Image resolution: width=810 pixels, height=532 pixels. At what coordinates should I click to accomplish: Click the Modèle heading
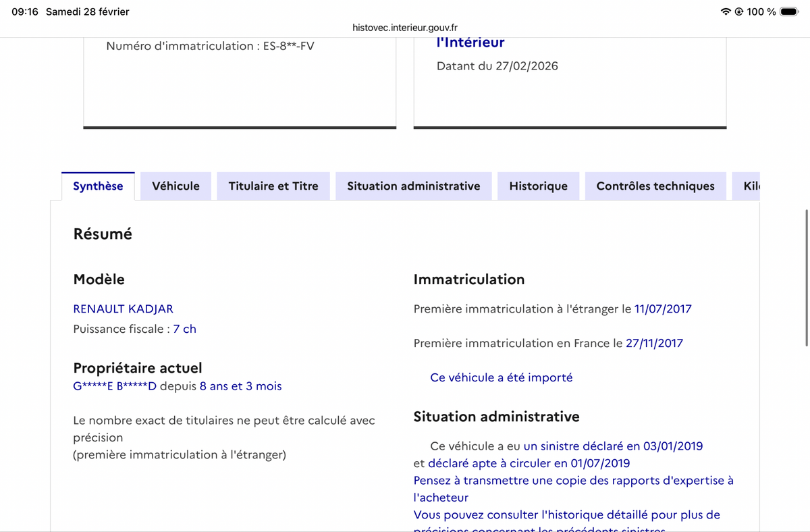pos(99,279)
